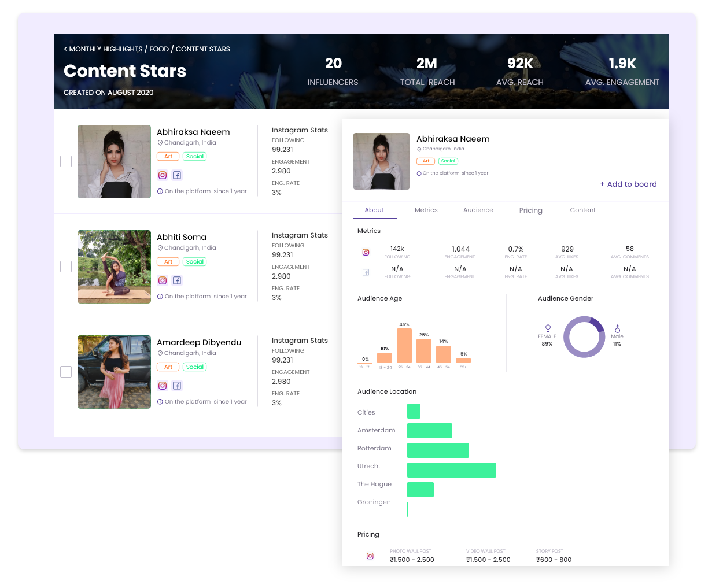Tick checkbox beside Abhiti Soma

(x=66, y=267)
